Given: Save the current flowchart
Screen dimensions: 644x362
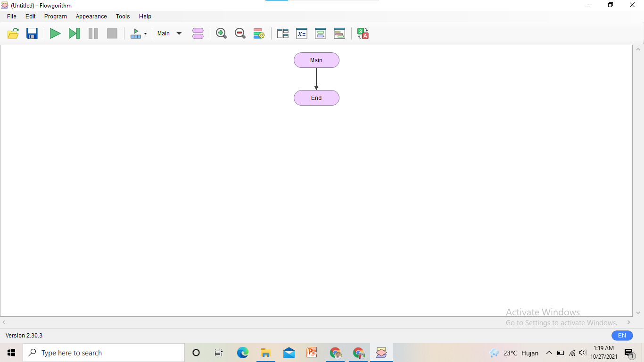Looking at the screenshot, I should point(32,33).
